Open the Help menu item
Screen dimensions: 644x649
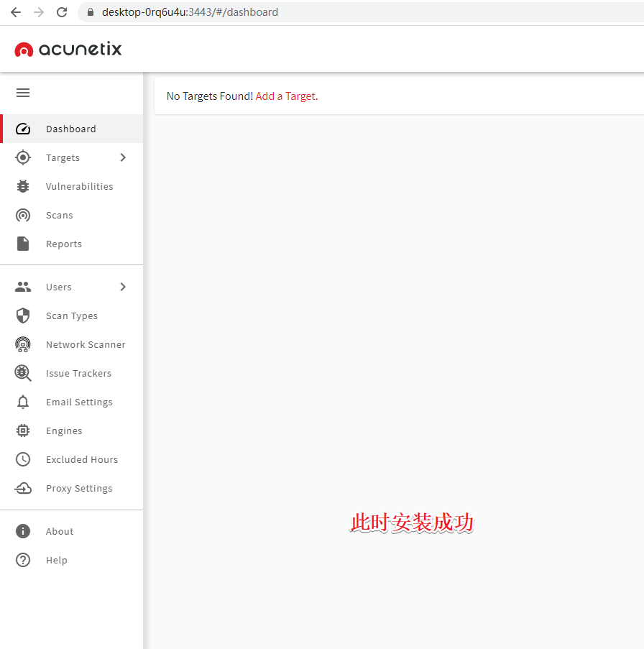tap(72, 560)
